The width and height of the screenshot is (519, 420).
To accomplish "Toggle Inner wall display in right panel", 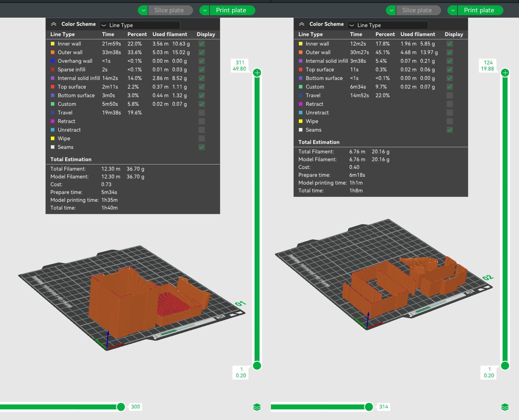I will (x=450, y=44).
